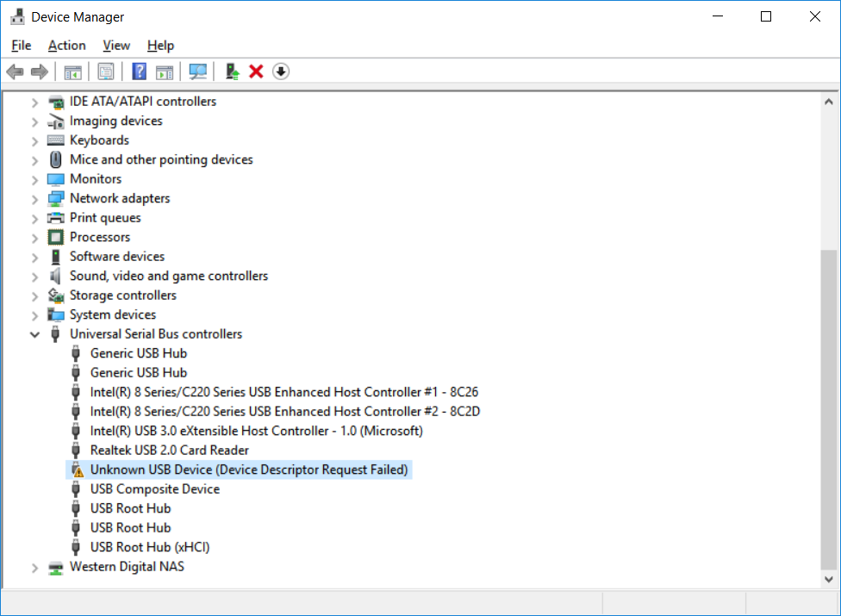Click Scan for hardware changes icon
The image size is (841, 616).
coord(198,72)
